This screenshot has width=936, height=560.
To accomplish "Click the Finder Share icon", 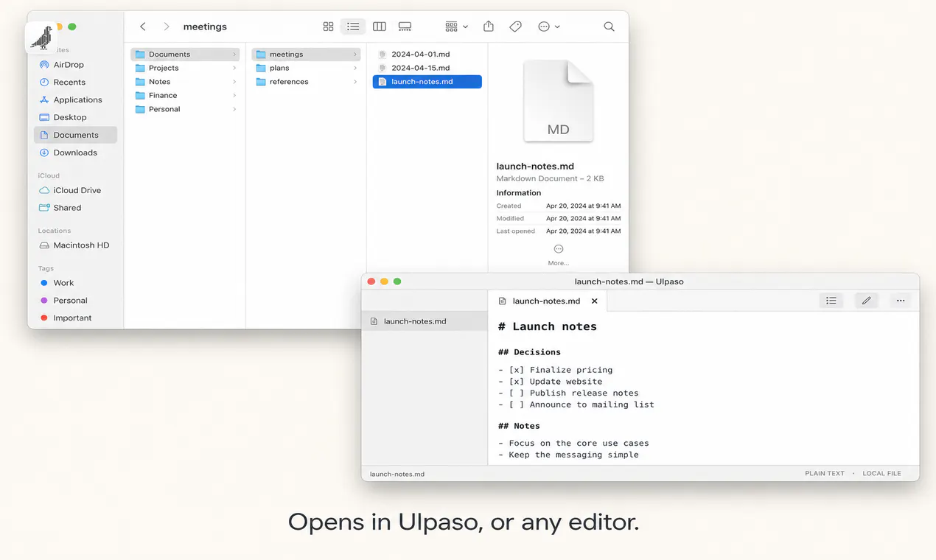I will (489, 27).
